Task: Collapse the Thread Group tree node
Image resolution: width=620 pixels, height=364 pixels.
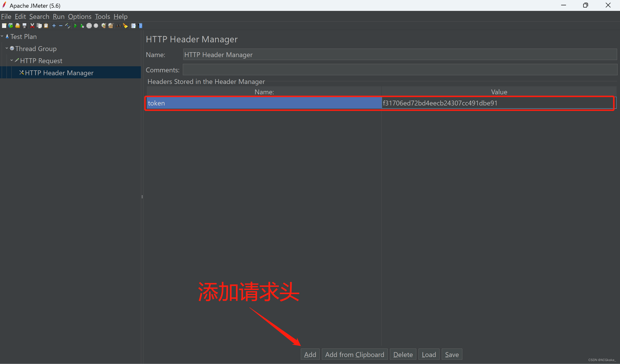Action: [7, 48]
